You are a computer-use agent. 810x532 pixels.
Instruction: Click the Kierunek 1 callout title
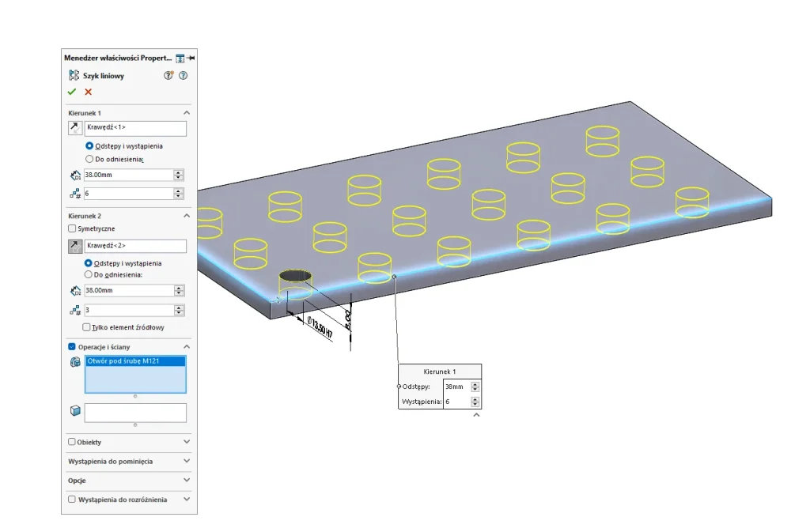(440, 372)
